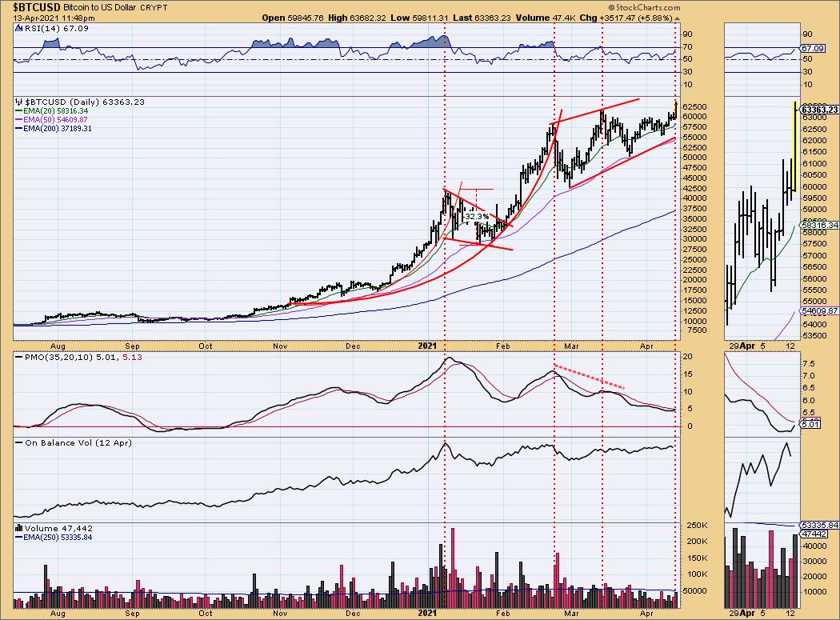Click the 37500 price axis label
The image size is (840, 620).
pos(697,209)
